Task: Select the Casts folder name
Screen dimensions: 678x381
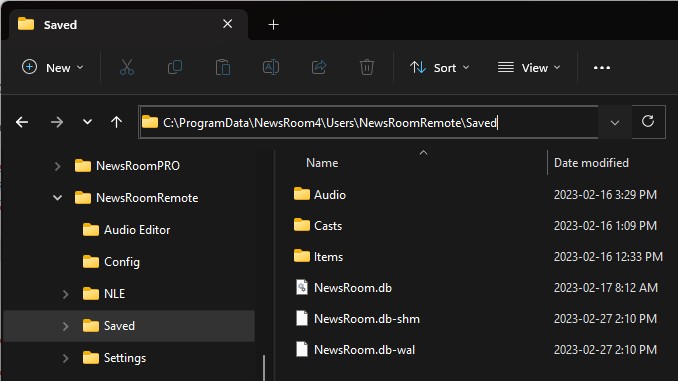Action: tap(328, 226)
